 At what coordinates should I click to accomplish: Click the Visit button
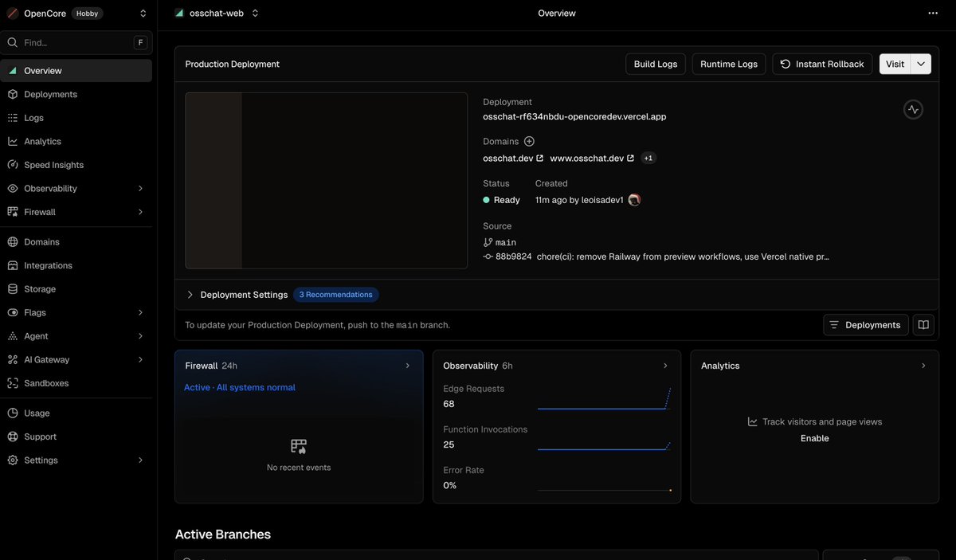coord(895,64)
